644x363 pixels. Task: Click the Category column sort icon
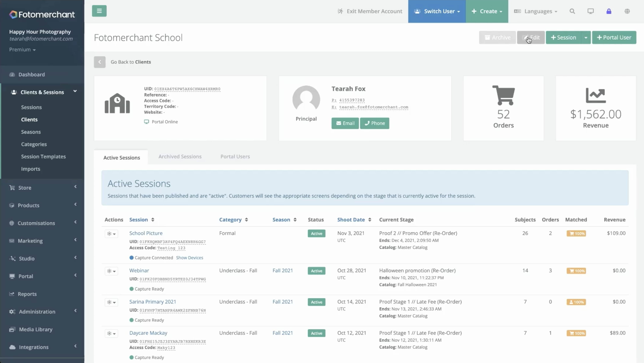click(247, 220)
